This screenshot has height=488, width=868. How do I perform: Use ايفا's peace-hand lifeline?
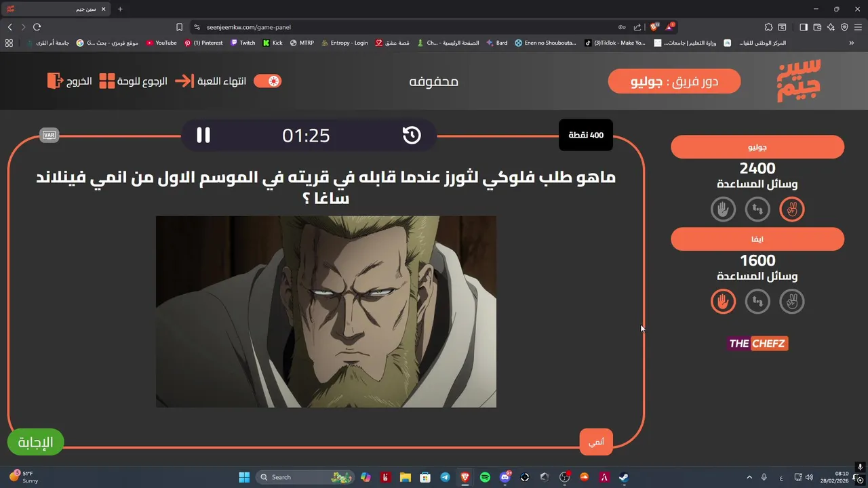pyautogui.click(x=791, y=301)
